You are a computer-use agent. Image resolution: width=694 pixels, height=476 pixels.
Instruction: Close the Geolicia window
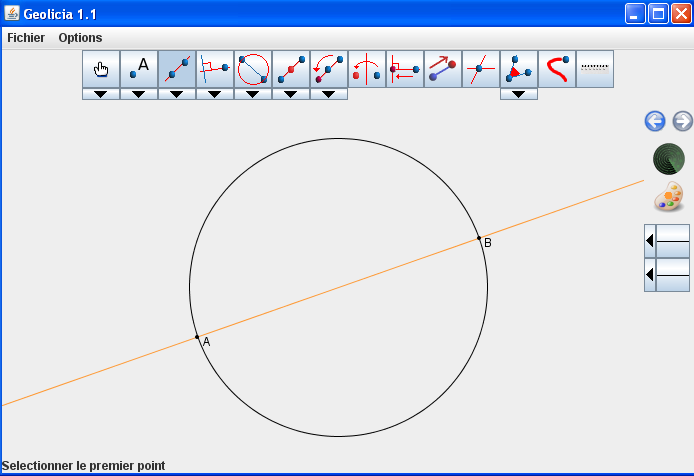click(682, 14)
